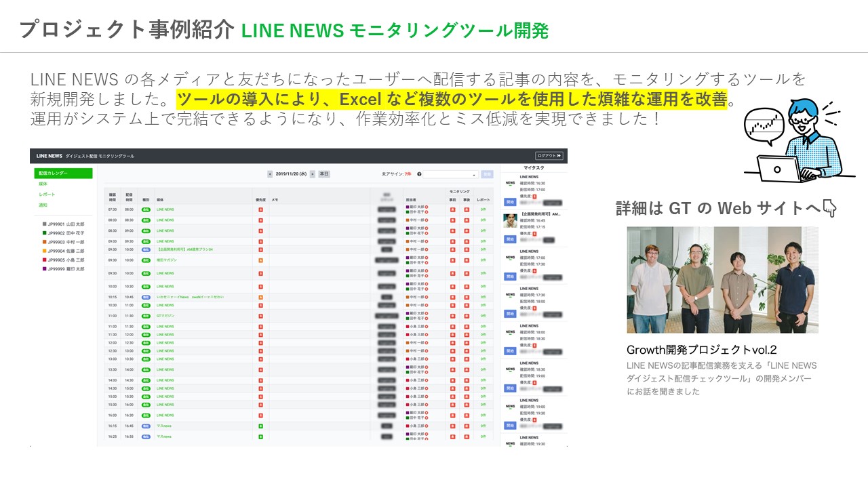This screenshot has width=868, height=488.
Task: Click the blue type badge in the AM通常プラン04 row
Action: [x=146, y=249]
